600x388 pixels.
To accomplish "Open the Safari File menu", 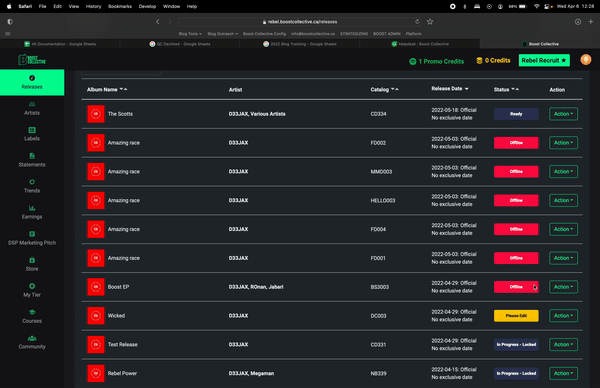I will tap(42, 6).
